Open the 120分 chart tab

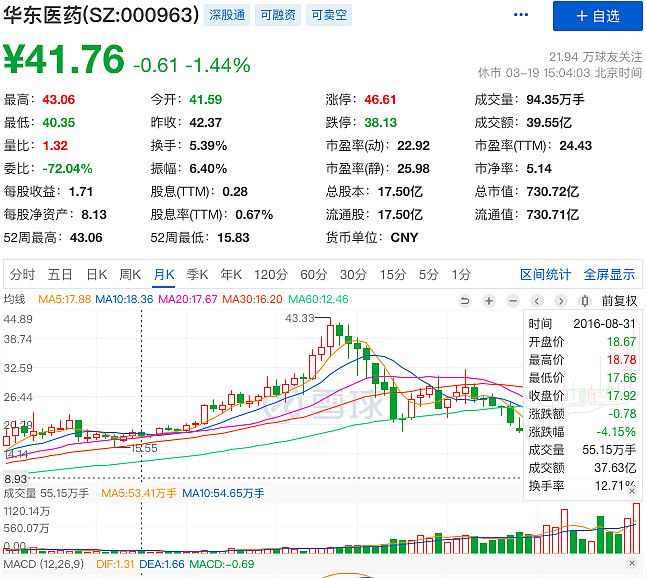pos(271,274)
